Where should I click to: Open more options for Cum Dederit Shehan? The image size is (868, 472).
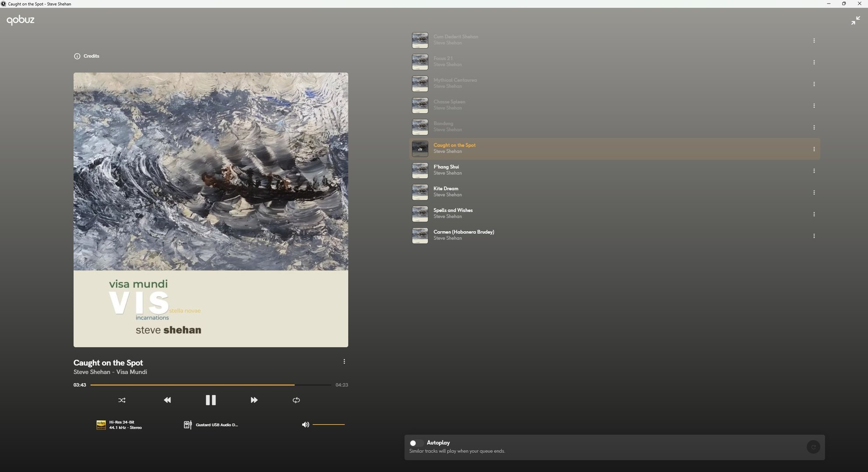[x=814, y=41]
